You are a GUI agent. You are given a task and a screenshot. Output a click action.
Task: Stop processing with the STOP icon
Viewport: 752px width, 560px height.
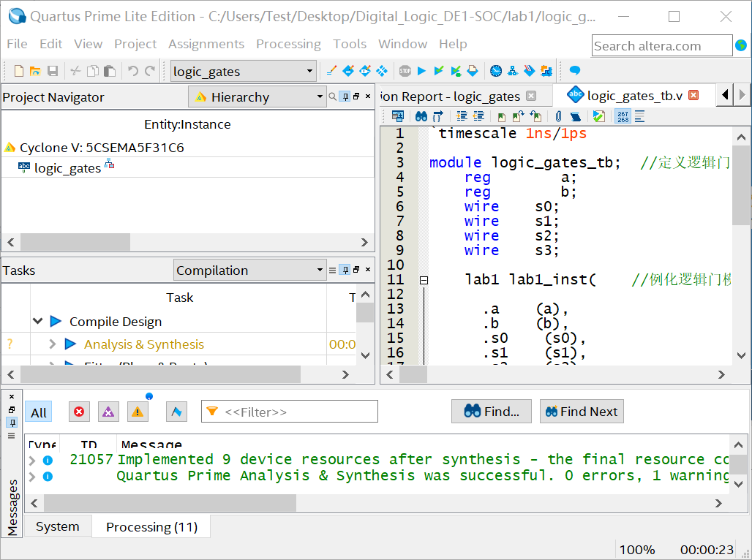405,71
